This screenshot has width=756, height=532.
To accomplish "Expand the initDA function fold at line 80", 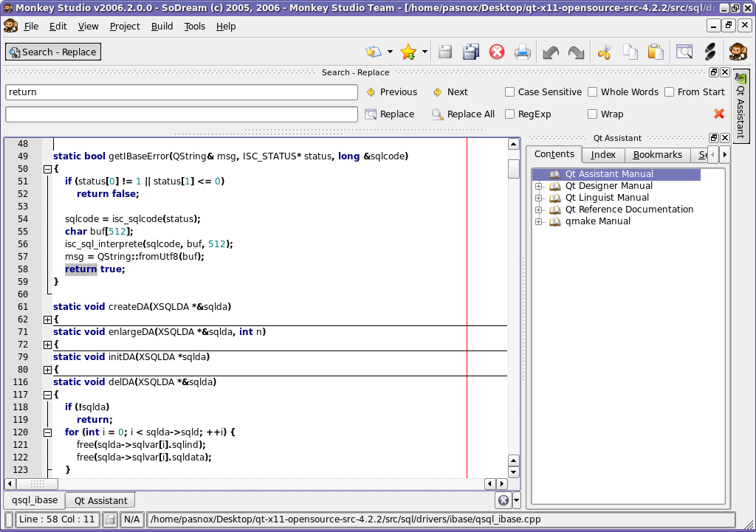I will [47, 370].
